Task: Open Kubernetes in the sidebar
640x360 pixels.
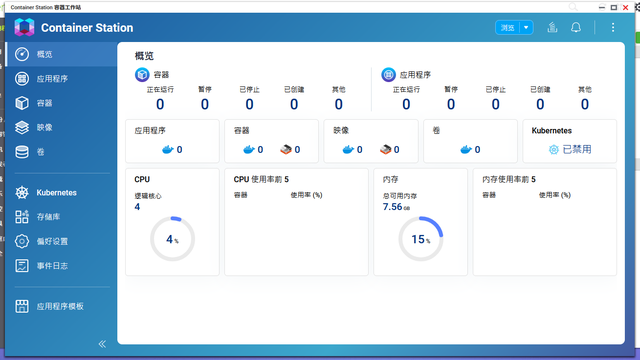Action: (61, 193)
